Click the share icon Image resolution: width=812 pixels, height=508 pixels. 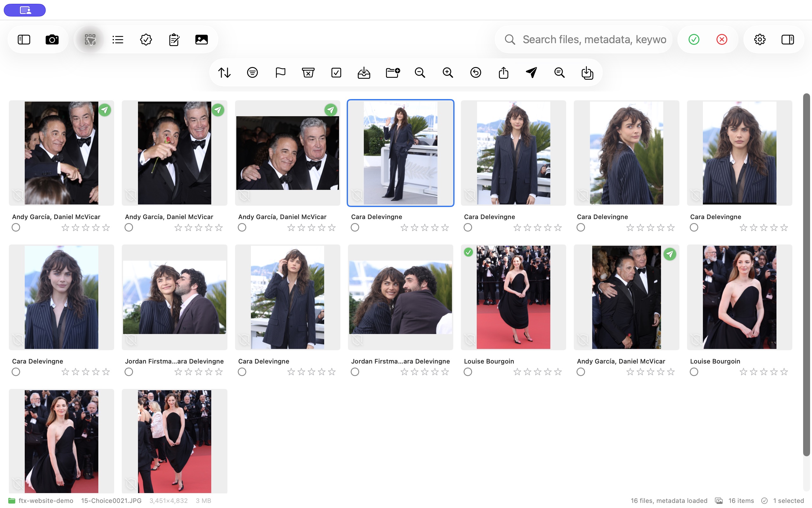coord(504,73)
